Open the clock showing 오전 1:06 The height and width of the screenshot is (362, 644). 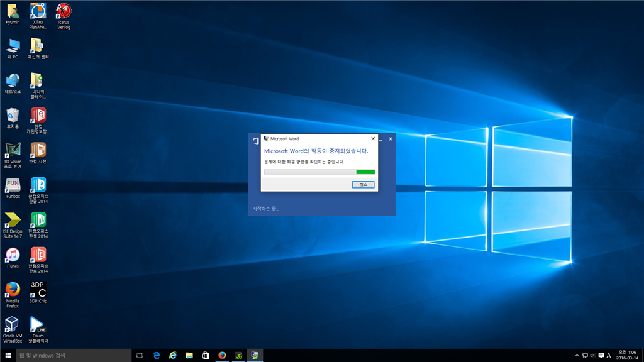click(x=627, y=356)
